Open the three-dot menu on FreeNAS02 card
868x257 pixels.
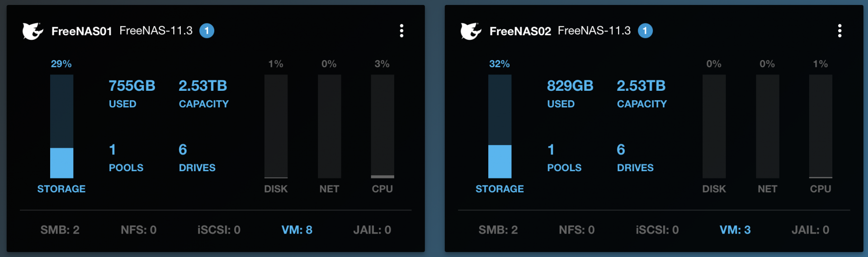(x=840, y=31)
